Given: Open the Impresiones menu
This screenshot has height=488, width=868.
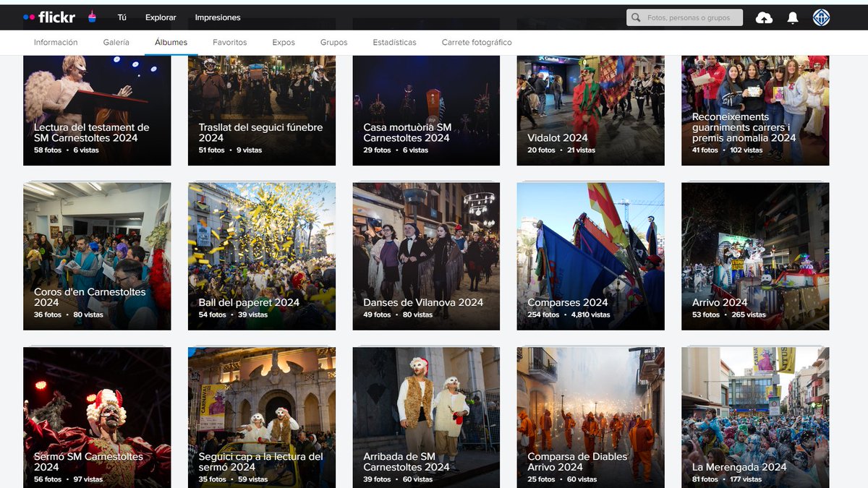Looking at the screenshot, I should 218,17.
